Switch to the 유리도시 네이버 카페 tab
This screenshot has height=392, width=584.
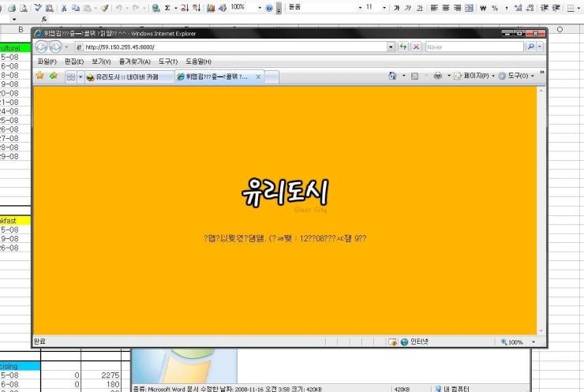pos(126,77)
